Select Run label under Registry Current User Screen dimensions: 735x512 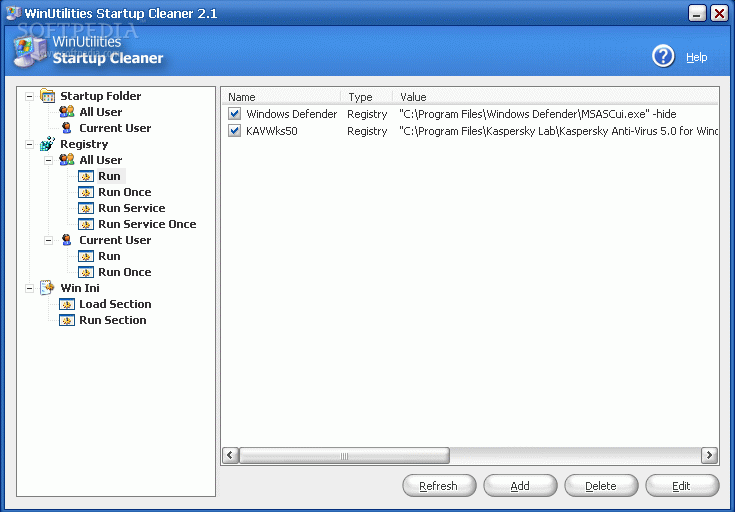click(x=109, y=256)
